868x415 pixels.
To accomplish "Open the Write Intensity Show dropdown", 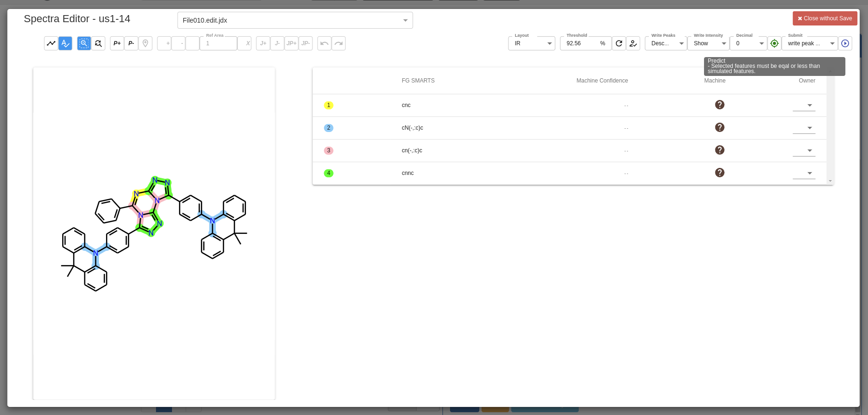I will (708, 43).
